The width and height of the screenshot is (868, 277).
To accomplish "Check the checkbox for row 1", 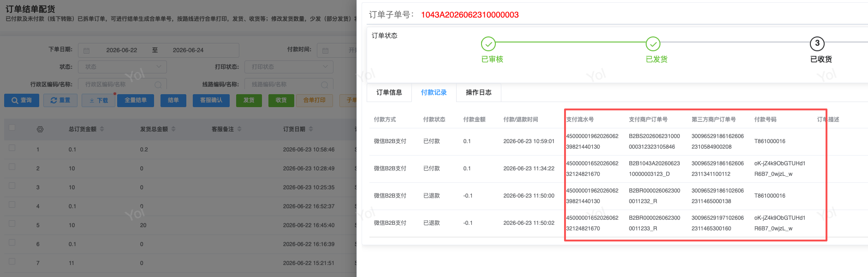I will [x=12, y=148].
